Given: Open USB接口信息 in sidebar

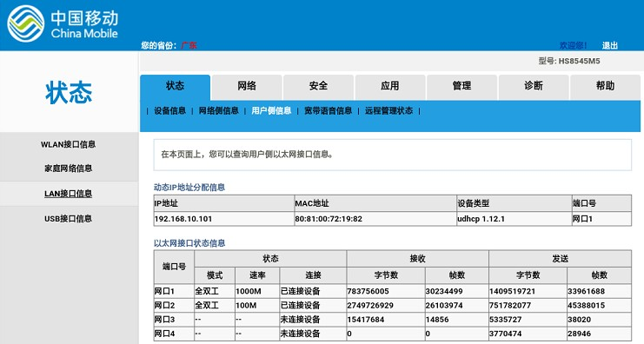Looking at the screenshot, I should (x=68, y=219).
